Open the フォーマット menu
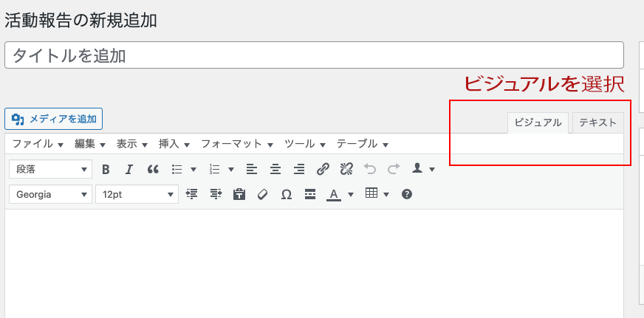644x318 pixels. [237, 144]
